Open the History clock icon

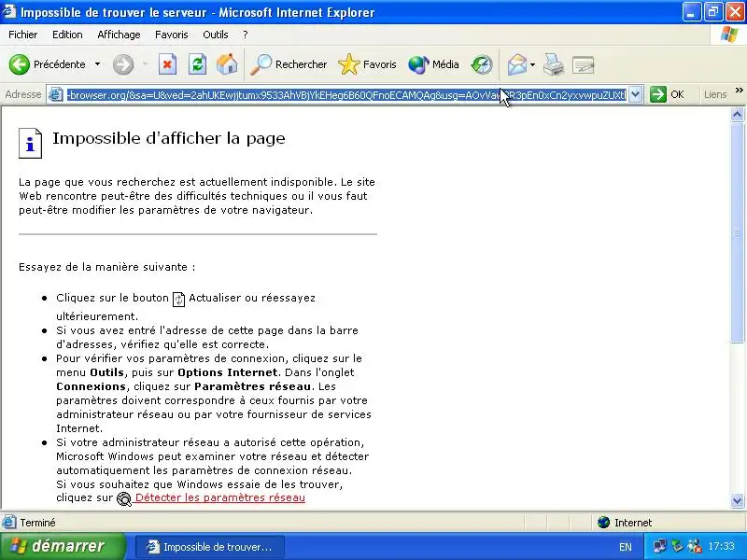pyautogui.click(x=482, y=64)
